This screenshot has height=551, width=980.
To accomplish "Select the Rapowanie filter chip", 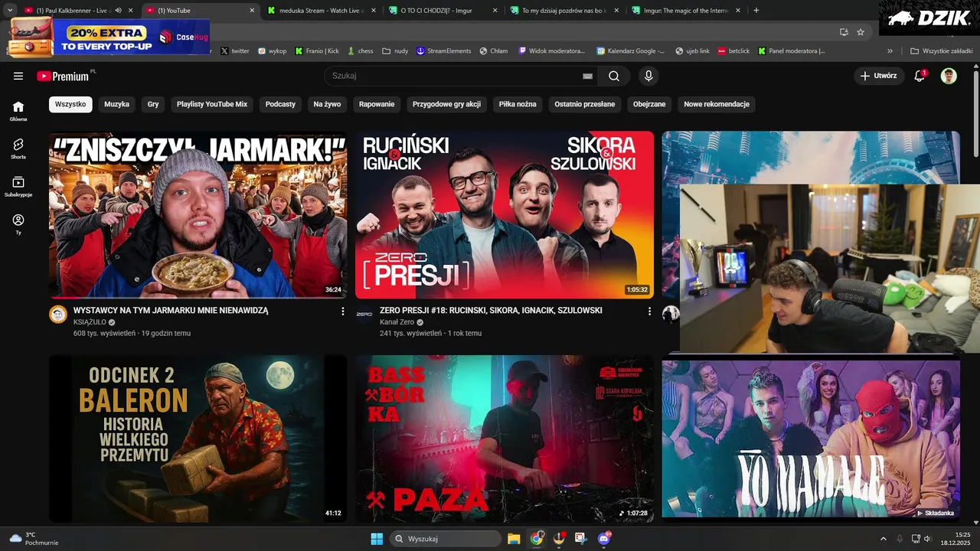I will tap(377, 104).
